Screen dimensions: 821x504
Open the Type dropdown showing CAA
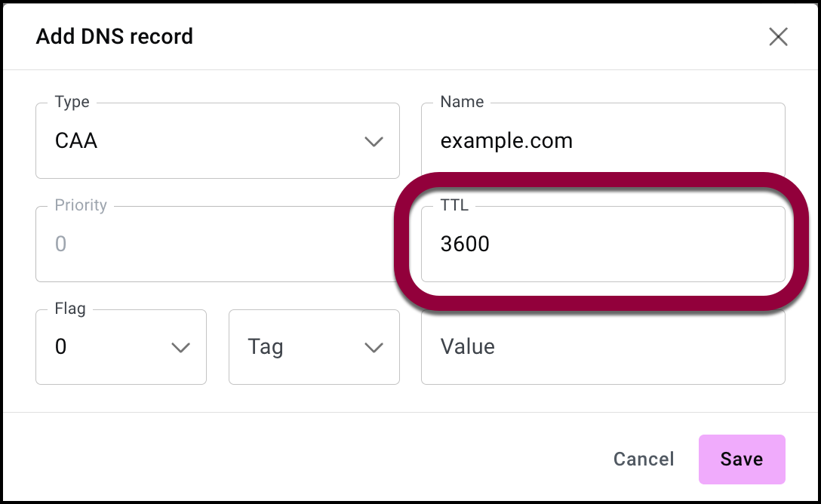click(217, 141)
